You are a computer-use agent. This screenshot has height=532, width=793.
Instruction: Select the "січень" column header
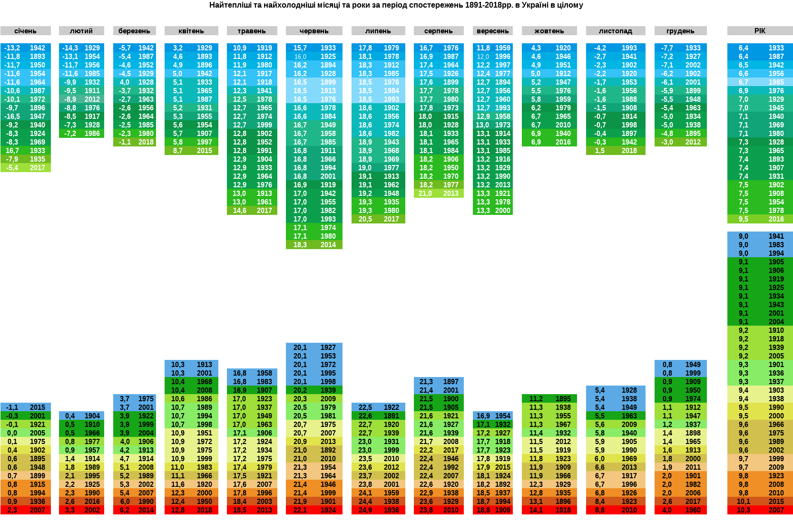coord(25,31)
